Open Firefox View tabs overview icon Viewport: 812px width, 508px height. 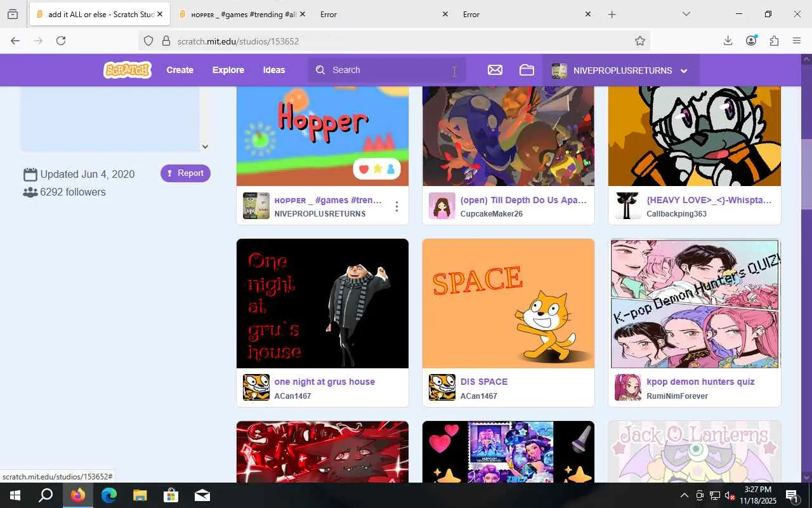coord(13,14)
